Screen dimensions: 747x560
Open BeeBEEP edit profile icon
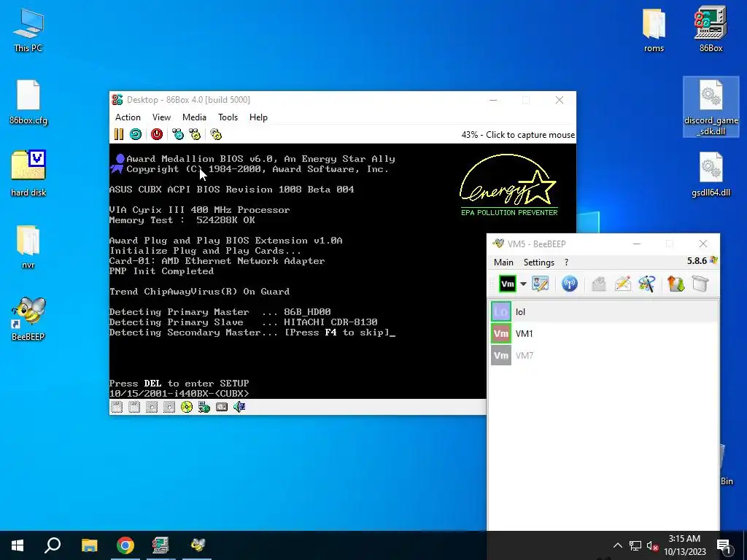tap(541, 284)
